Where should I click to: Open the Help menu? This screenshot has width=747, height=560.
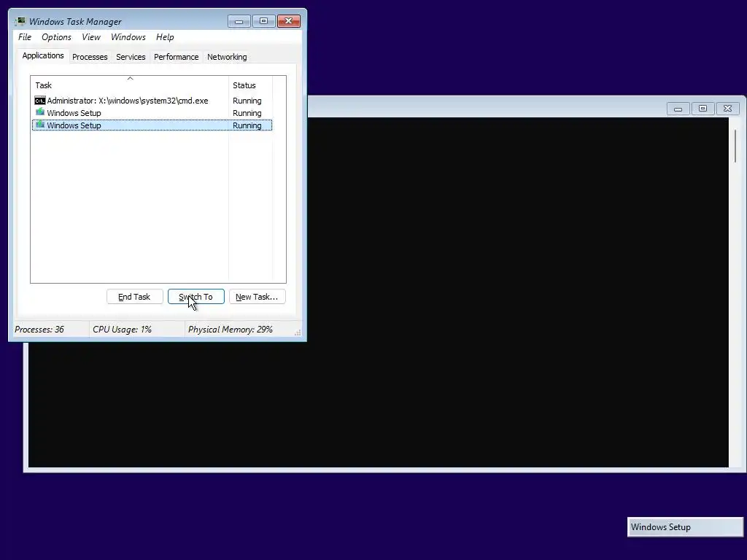tap(165, 37)
